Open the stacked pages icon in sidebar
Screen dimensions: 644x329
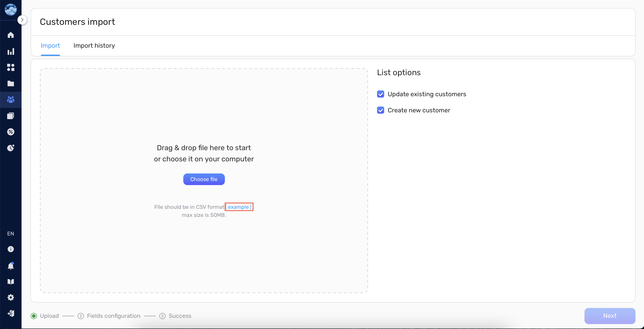click(11, 116)
